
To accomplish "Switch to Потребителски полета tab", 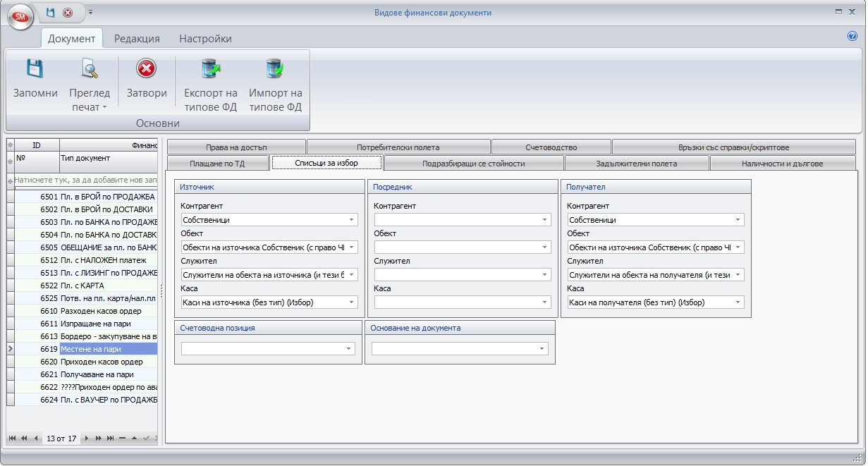I will (398, 147).
